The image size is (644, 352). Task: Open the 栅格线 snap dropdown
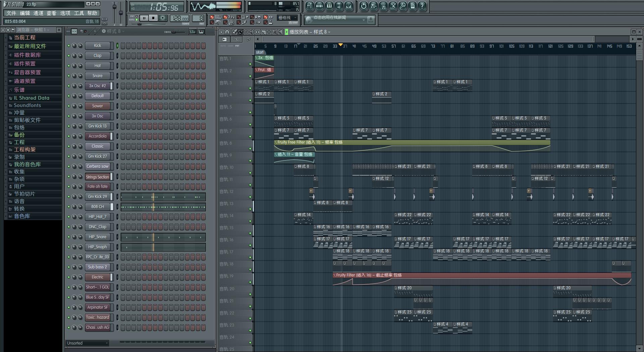[x=287, y=18]
